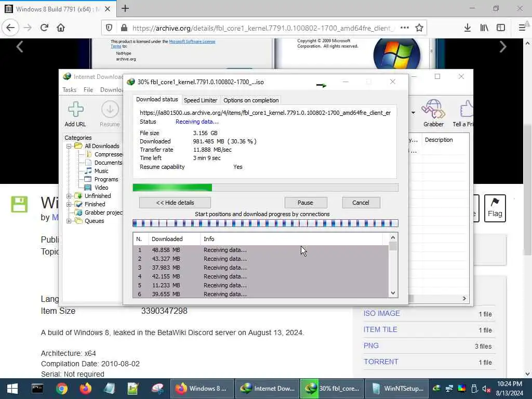This screenshot has width=532, height=399.
Task: Reload the archive.org page in Firefox
Action: coord(45,28)
